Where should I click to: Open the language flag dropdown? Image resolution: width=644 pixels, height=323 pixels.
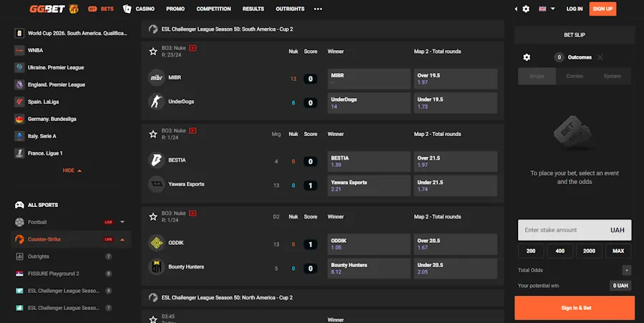pyautogui.click(x=547, y=9)
